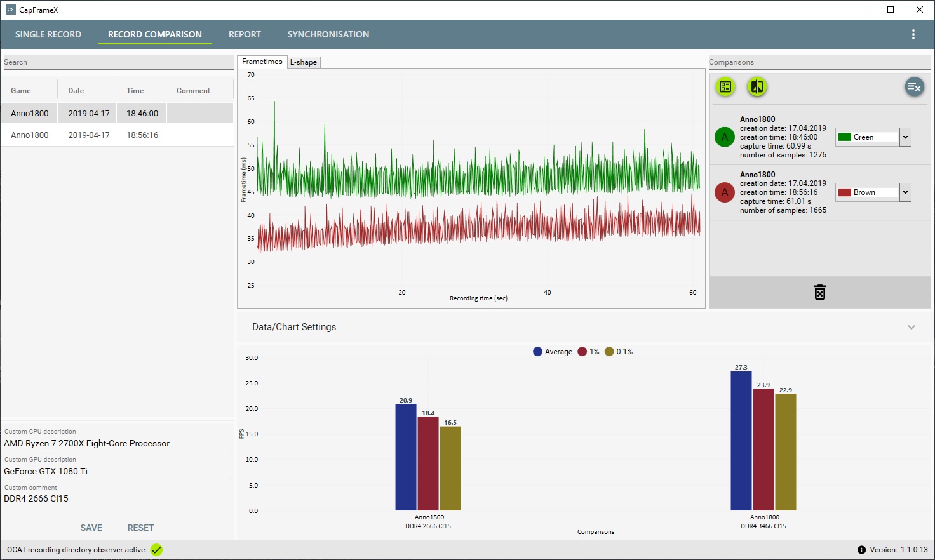Click the Date column header
The image size is (935, 560).
87,91
